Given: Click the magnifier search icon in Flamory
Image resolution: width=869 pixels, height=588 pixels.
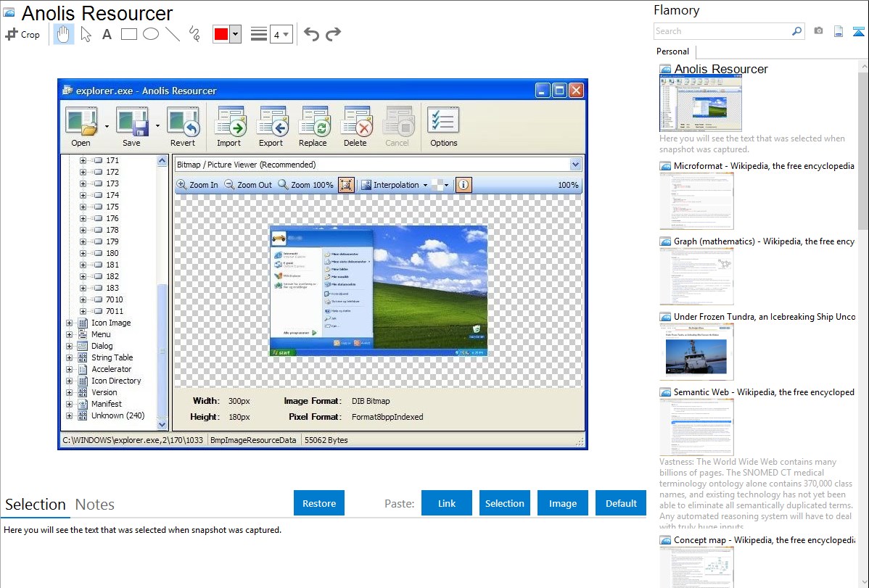Looking at the screenshot, I should click(x=797, y=31).
